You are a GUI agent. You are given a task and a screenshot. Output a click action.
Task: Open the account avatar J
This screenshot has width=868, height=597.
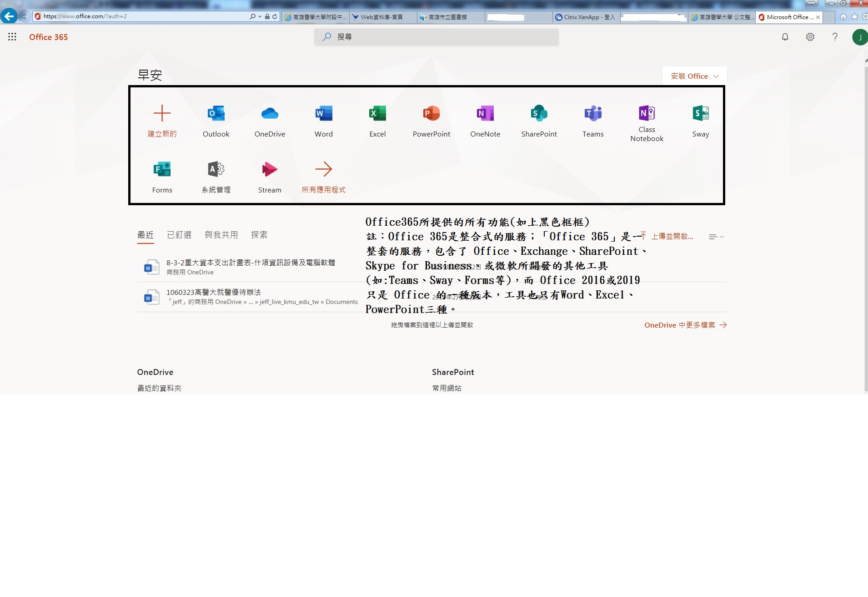click(x=860, y=37)
